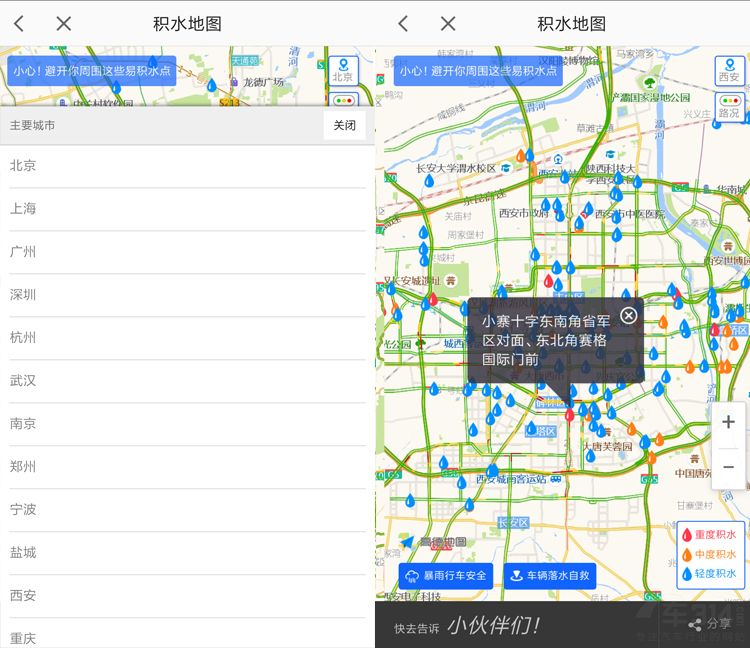This screenshot has width=750, height=648.
Task: Click 轻度积水 blue legend entry
Action: [x=709, y=573]
